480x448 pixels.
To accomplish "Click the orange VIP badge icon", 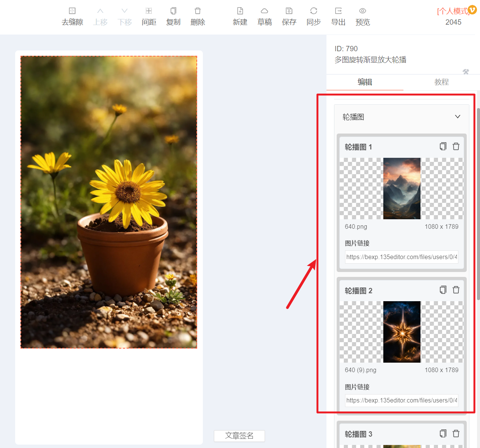I will click(472, 9).
